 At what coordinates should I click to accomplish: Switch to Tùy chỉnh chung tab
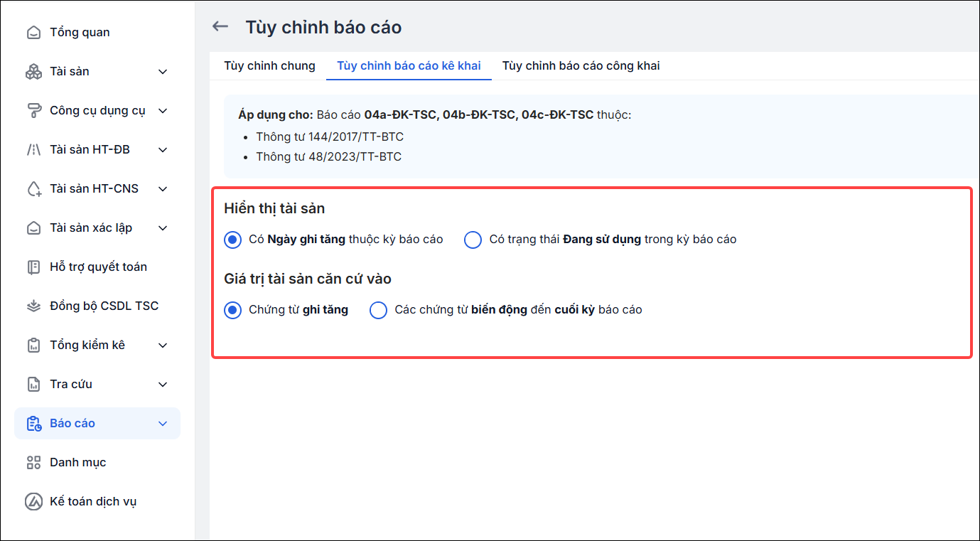269,65
